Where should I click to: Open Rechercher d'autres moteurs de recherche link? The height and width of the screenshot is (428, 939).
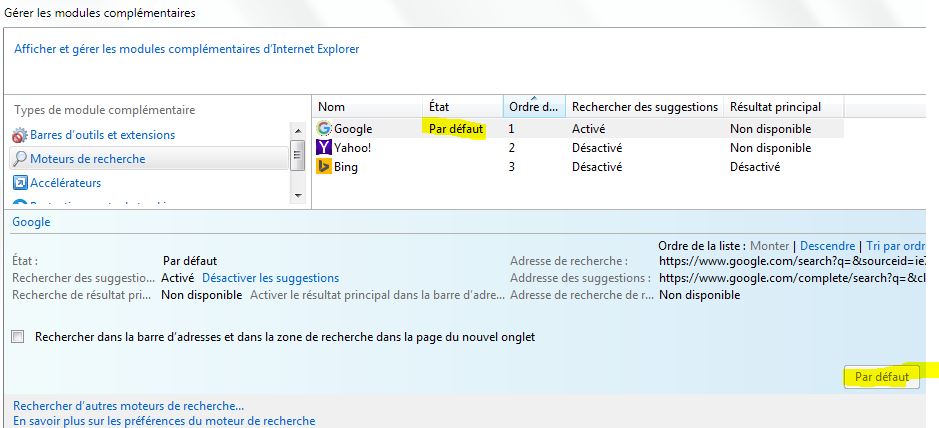pyautogui.click(x=129, y=406)
